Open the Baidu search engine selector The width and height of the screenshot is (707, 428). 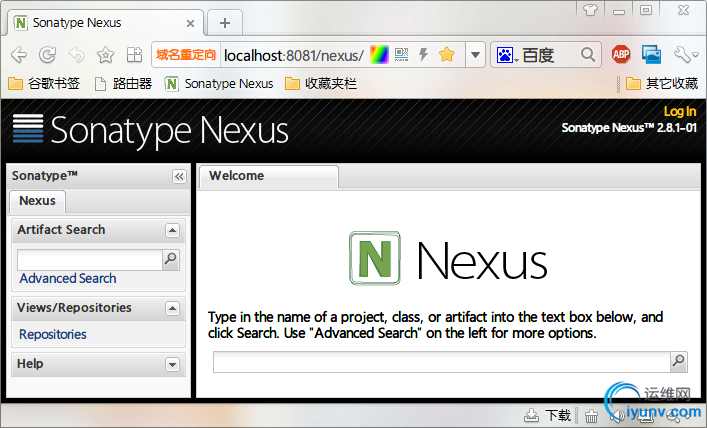[x=507, y=55]
